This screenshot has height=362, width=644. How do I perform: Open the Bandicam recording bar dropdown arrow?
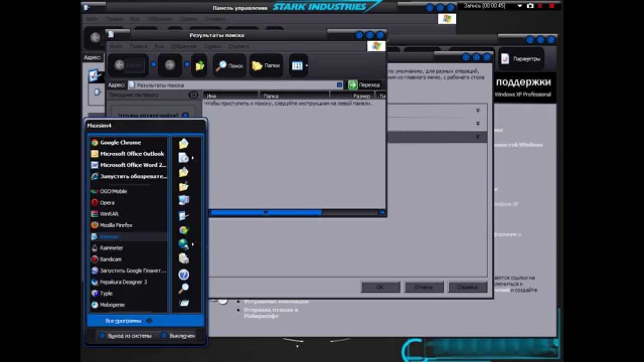[520, 6]
